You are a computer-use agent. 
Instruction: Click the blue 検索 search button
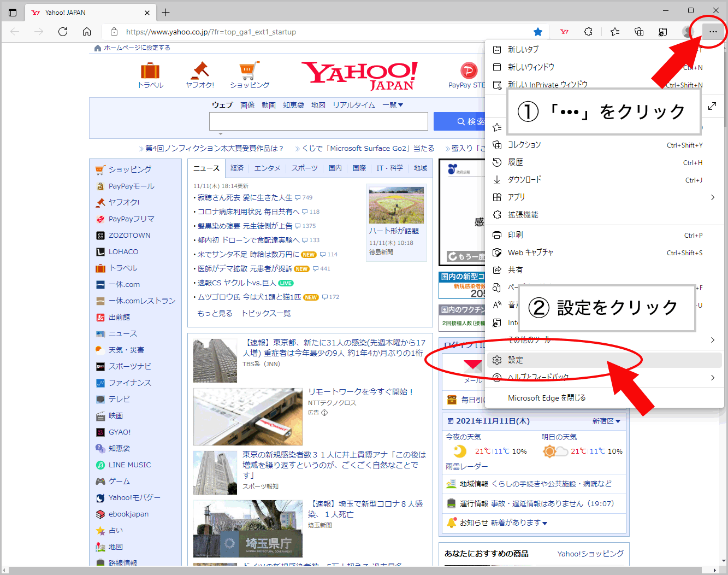[459, 121]
